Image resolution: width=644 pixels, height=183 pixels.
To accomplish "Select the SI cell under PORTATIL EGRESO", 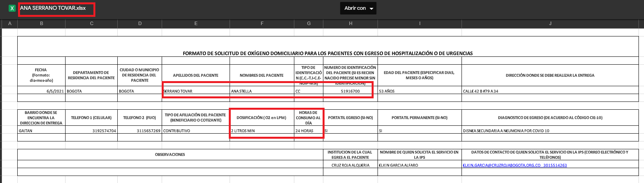I will [x=350, y=130].
